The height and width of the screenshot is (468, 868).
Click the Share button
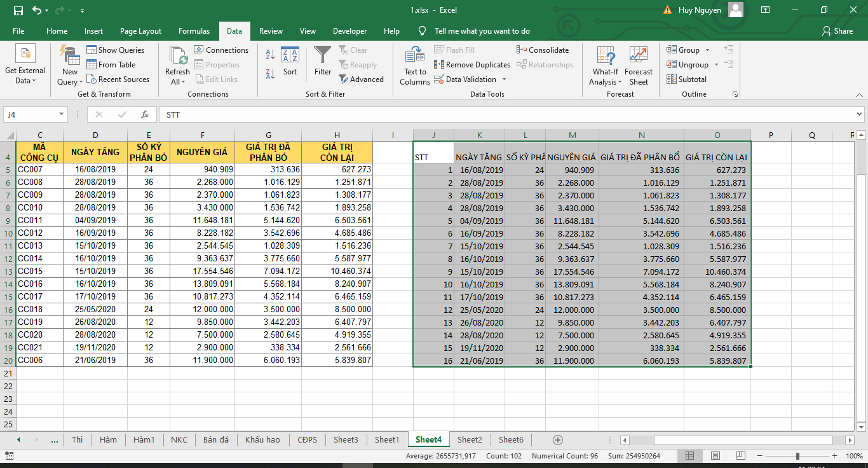(837, 31)
